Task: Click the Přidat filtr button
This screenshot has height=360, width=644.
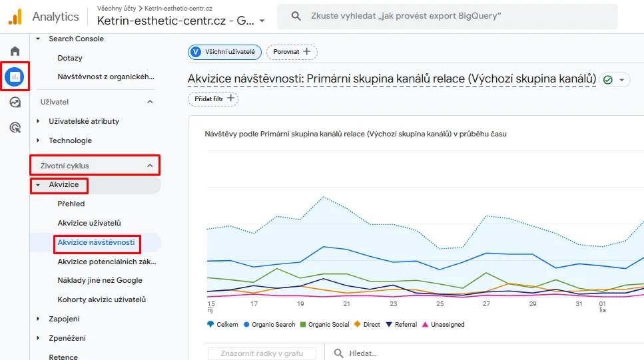Action: (212, 98)
